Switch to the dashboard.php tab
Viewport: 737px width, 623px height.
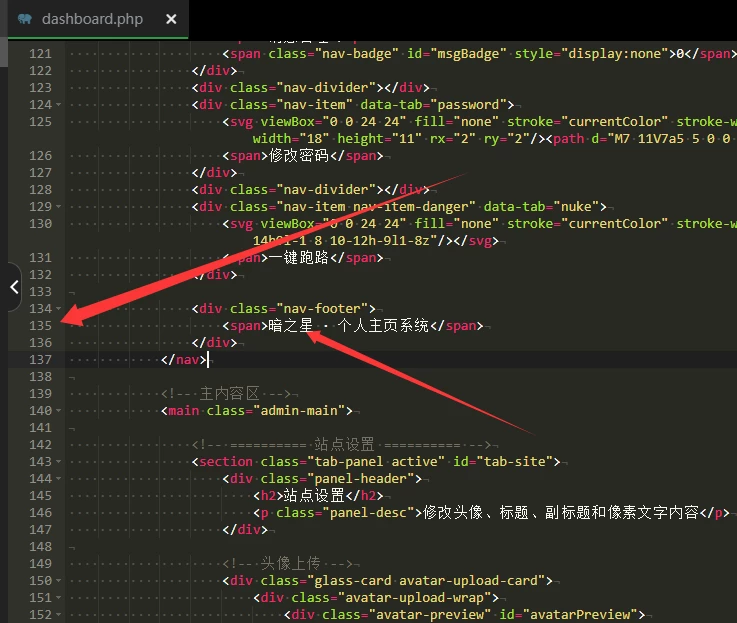point(92,19)
